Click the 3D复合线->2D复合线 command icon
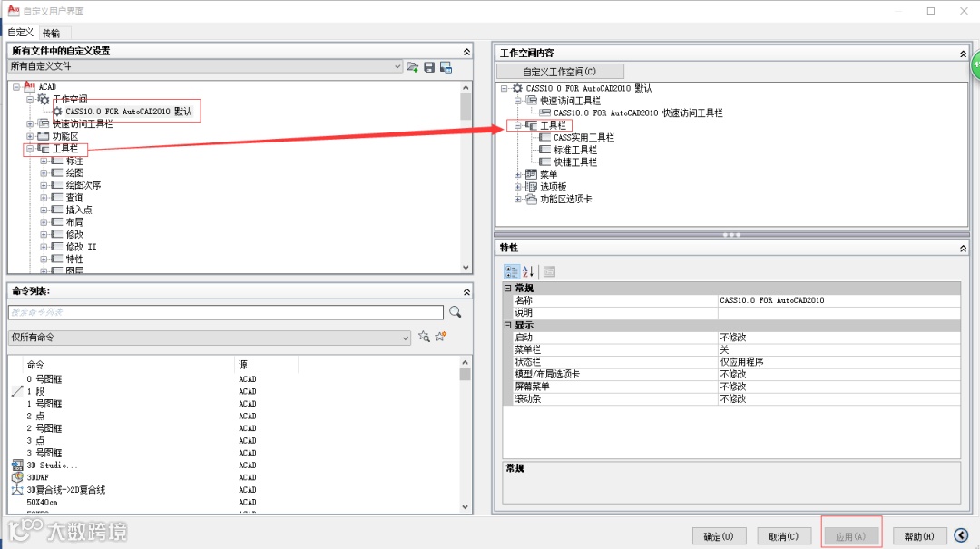 click(x=17, y=490)
